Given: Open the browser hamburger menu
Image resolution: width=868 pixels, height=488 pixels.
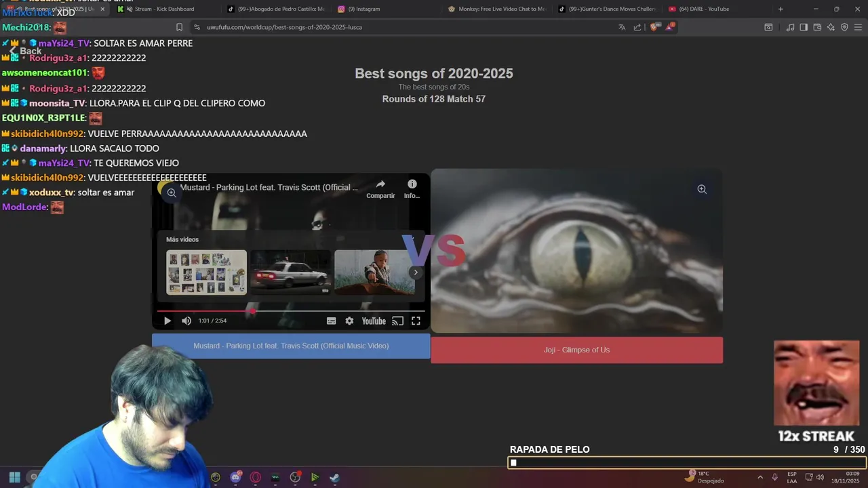Looking at the screenshot, I should (x=858, y=27).
